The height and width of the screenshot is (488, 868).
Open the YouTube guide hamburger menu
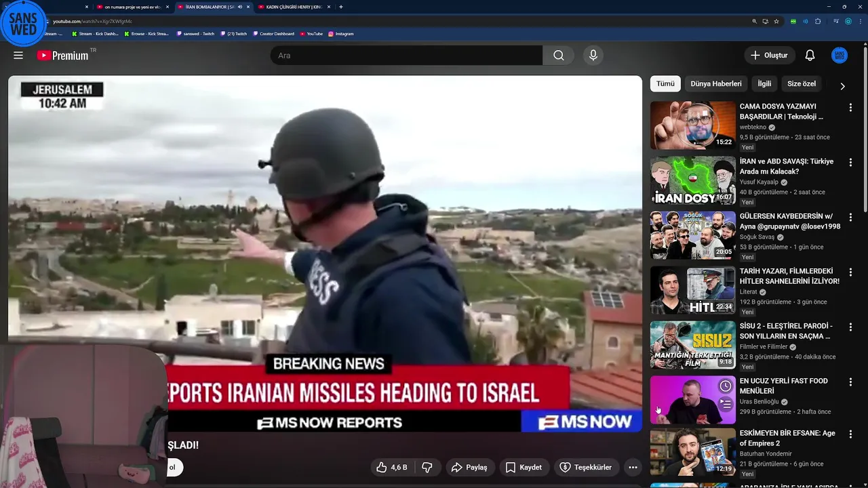(x=18, y=56)
